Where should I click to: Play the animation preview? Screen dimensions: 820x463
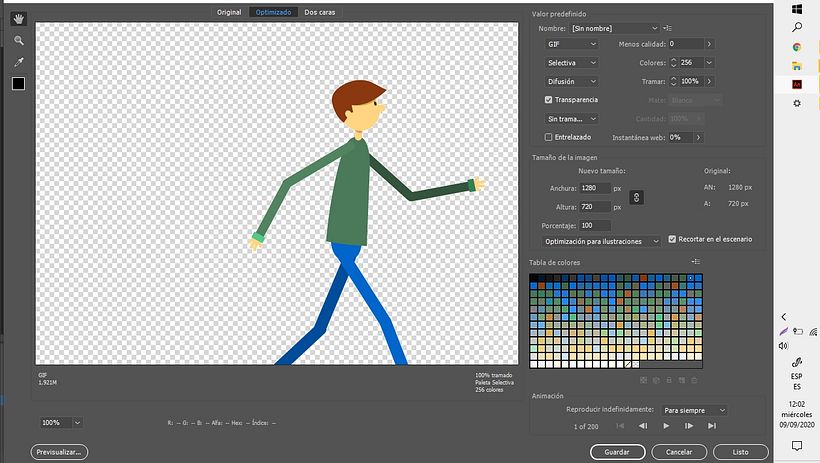(x=665, y=426)
